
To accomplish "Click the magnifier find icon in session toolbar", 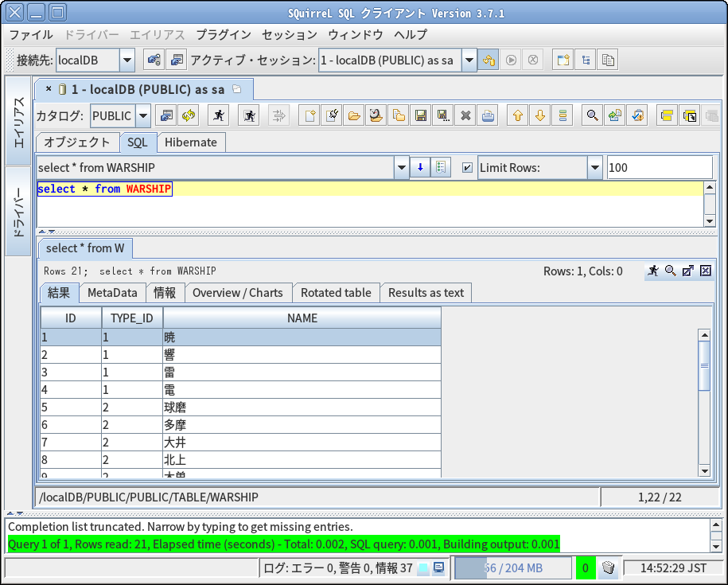I will pyautogui.click(x=592, y=115).
